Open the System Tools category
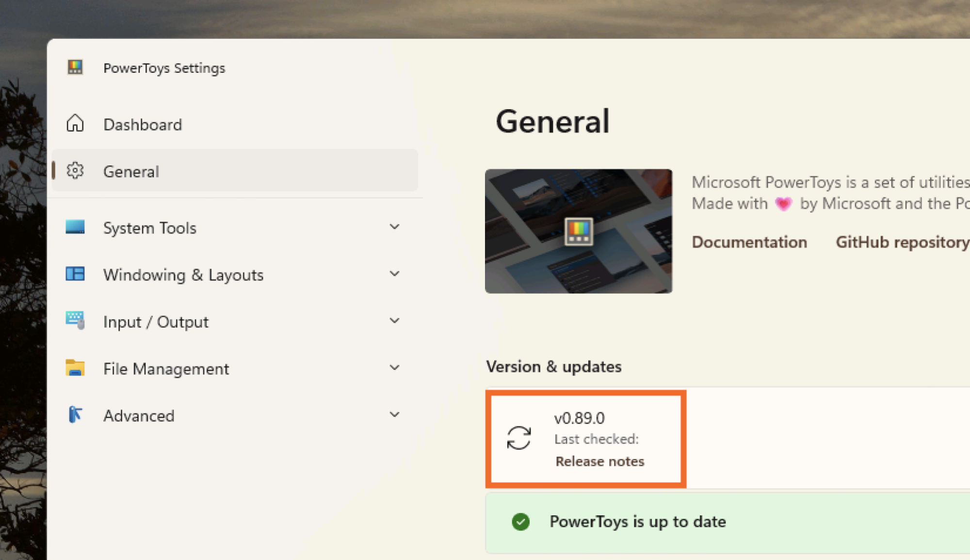Screen dimensions: 970x560 click(x=235, y=227)
